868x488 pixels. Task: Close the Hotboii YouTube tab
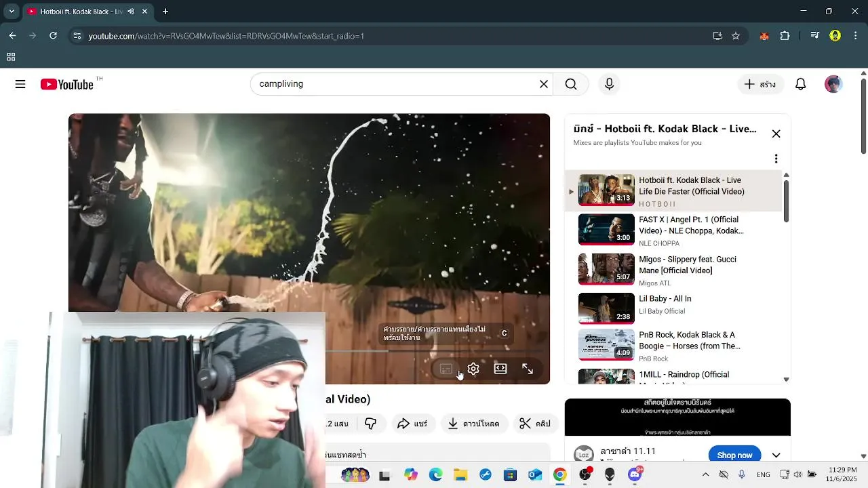tap(144, 12)
